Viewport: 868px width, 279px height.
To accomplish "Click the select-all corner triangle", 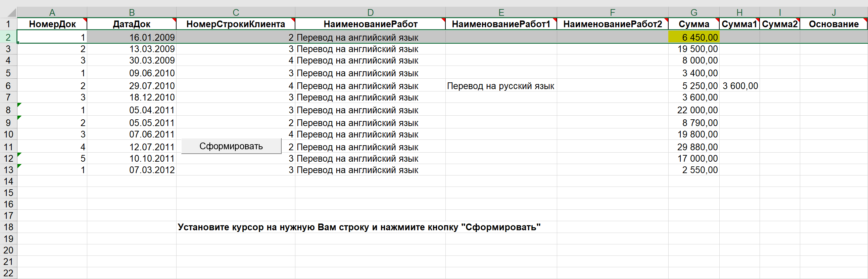I will tap(12, 13).
